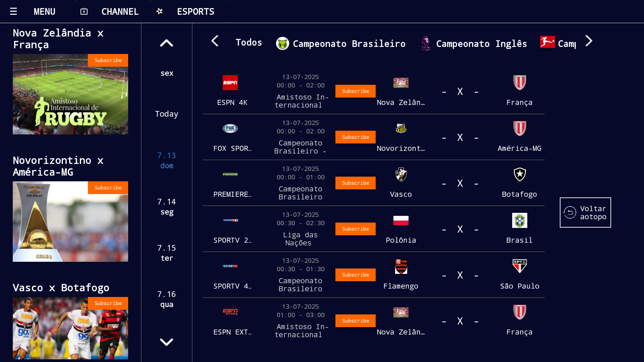644x362 pixels.
Task: Click the São Paulo team crest
Action: pos(520,266)
